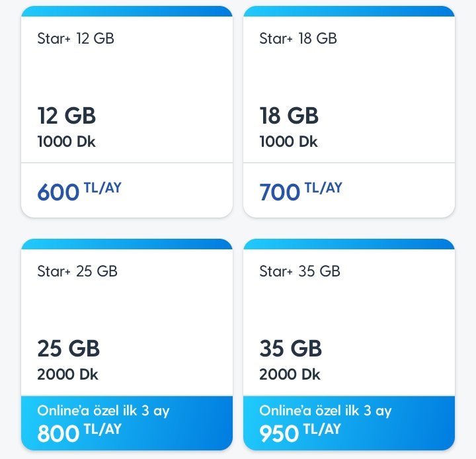
Task: Open the Star+ 35 GB plan card
Action: pyautogui.click(x=349, y=345)
